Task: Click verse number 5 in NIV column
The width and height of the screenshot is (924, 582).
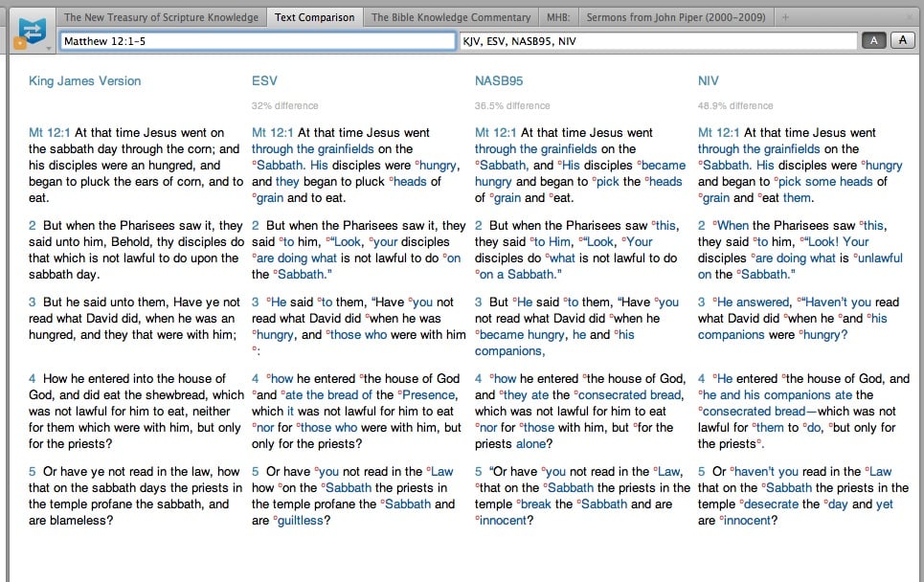Action: (701, 471)
